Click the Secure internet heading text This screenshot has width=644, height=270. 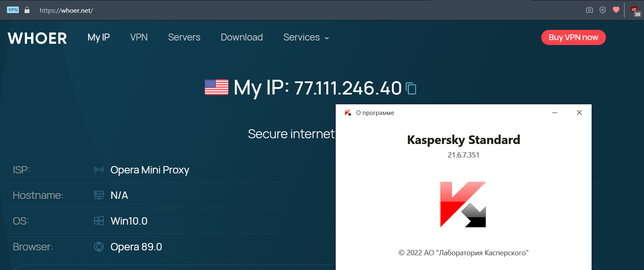[x=291, y=134]
